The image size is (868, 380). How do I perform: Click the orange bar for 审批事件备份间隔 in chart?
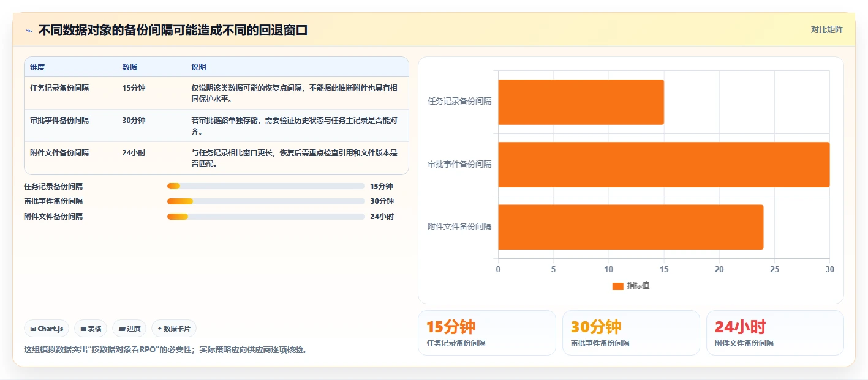pyautogui.click(x=663, y=165)
